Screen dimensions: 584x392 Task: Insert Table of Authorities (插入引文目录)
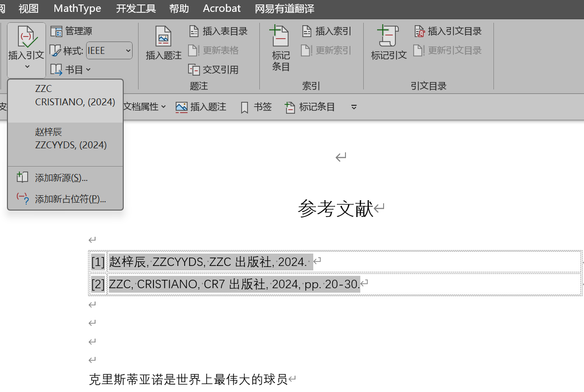(x=448, y=31)
